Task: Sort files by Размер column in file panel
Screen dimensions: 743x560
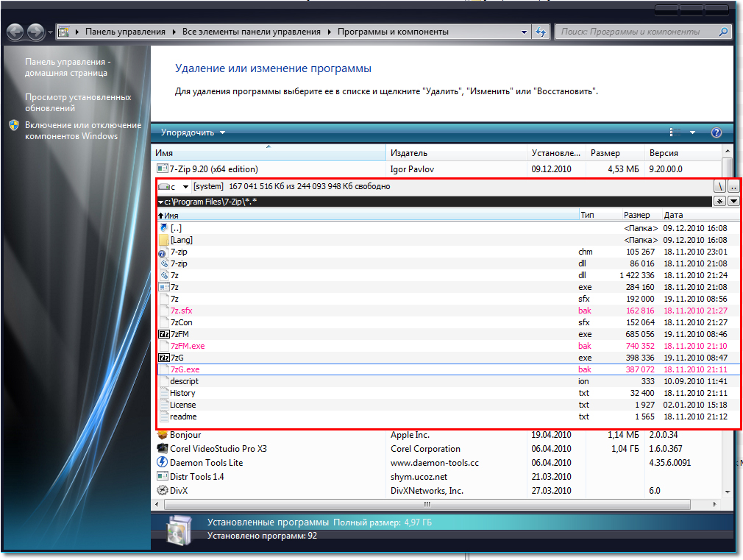Action: (636, 216)
